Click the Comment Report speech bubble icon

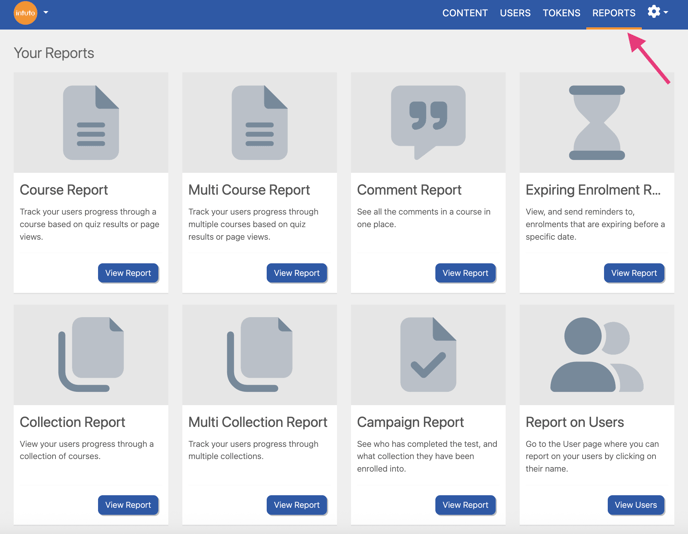click(428, 122)
